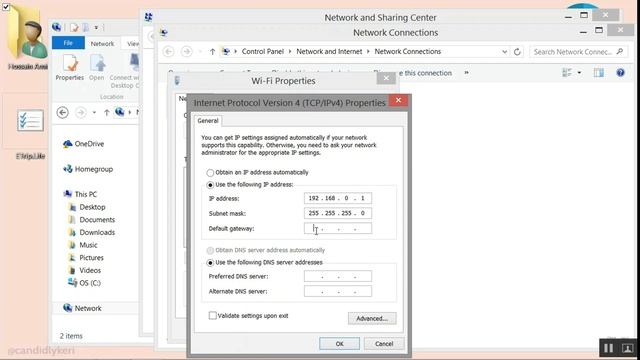Click the Default gateway input field
Viewport: 640px width, 360px height.
[338, 228]
